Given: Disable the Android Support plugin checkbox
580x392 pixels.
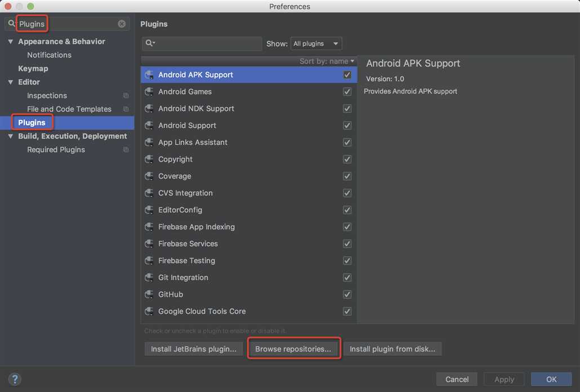Looking at the screenshot, I should click(347, 126).
